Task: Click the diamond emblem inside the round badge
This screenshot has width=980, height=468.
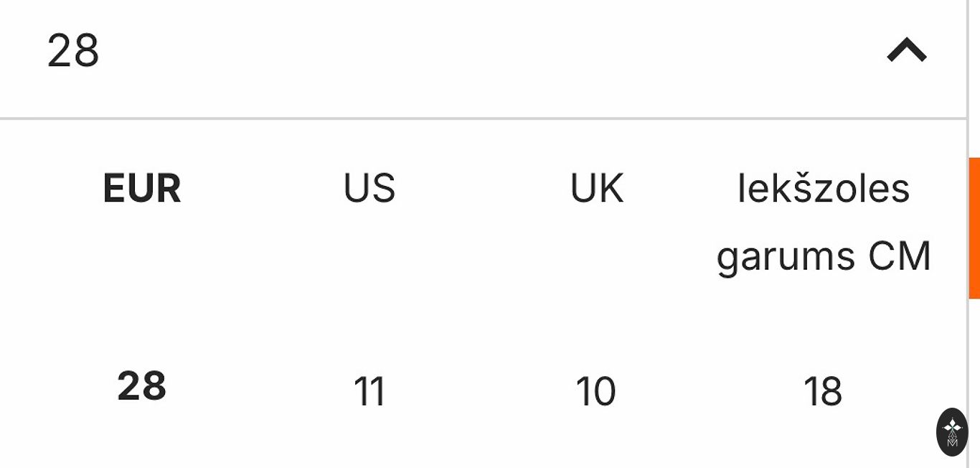Action: pyautogui.click(x=952, y=427)
